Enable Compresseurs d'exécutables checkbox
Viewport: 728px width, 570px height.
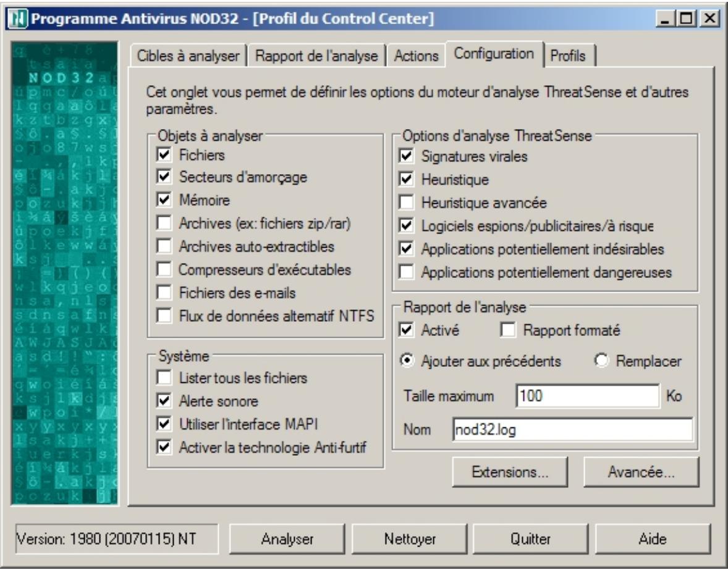pyautogui.click(x=164, y=269)
